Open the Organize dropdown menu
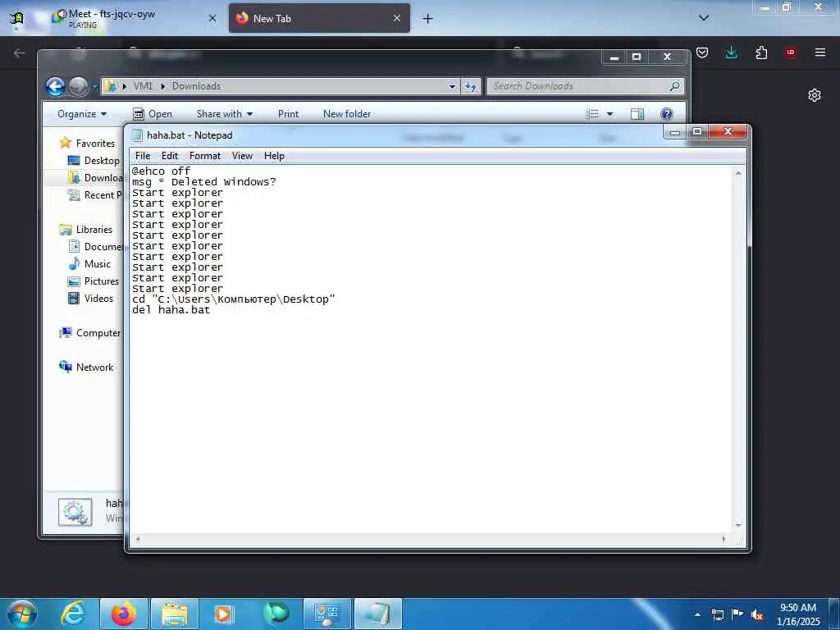840x630 pixels. point(82,114)
